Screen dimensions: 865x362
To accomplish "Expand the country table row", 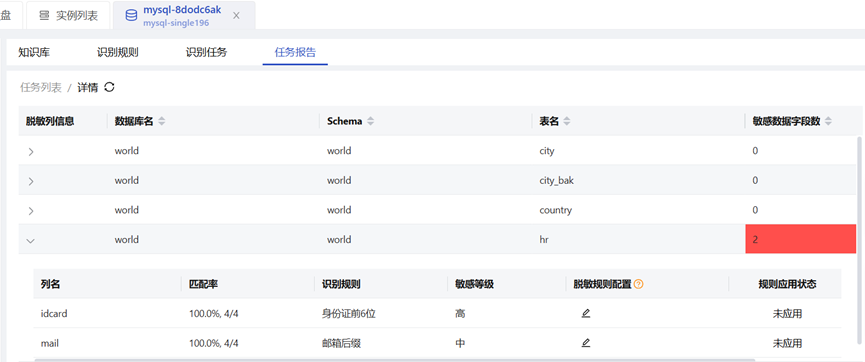I will tap(31, 210).
